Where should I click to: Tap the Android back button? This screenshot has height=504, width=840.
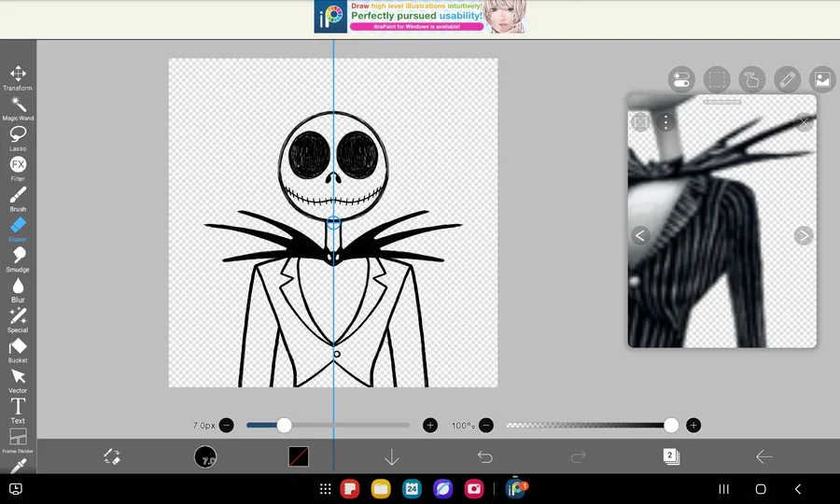[798, 488]
